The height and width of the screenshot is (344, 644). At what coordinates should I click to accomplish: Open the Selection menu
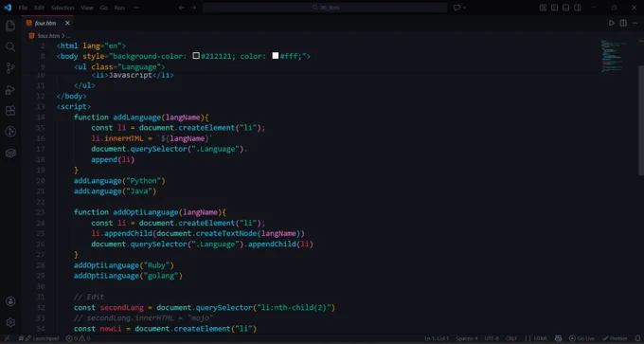click(x=63, y=8)
